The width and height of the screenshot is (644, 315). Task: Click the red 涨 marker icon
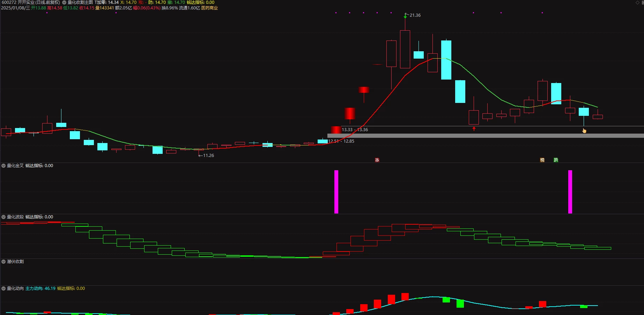[x=377, y=160]
